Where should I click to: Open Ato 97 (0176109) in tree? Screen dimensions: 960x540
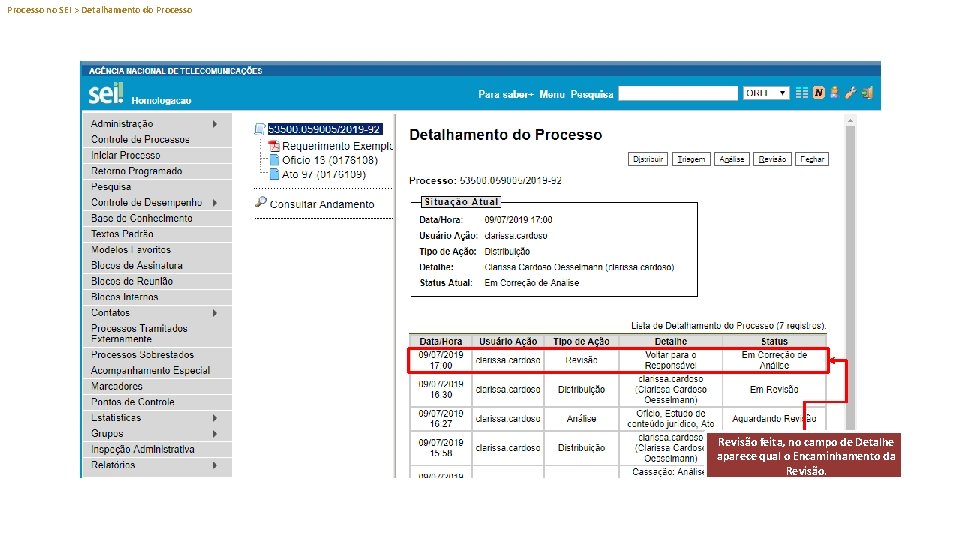pyautogui.click(x=324, y=174)
